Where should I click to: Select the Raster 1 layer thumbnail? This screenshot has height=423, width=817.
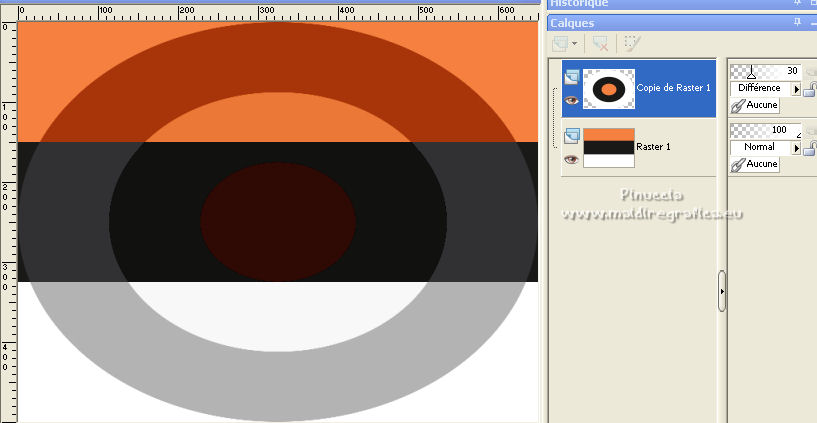coord(609,148)
